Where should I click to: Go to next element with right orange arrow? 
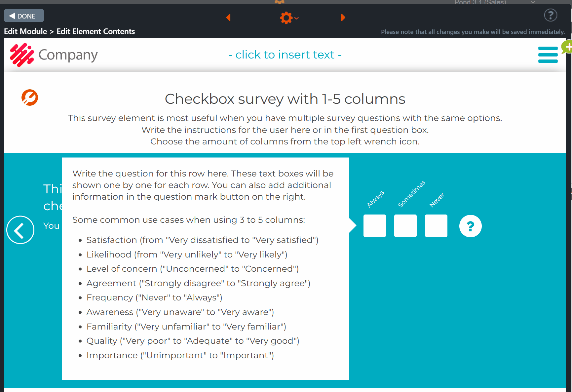tap(343, 17)
